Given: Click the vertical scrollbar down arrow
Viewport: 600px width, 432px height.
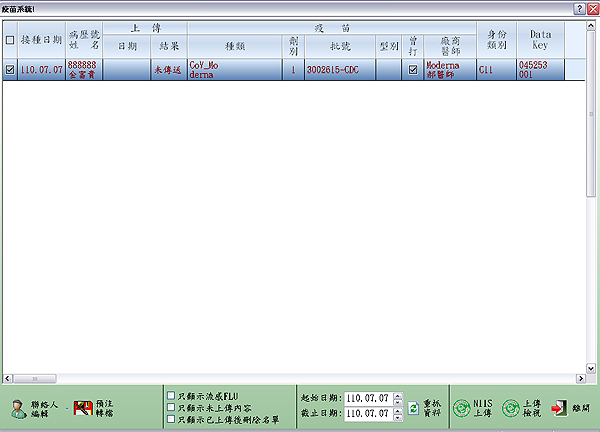Looking at the screenshot, I should point(592,367).
